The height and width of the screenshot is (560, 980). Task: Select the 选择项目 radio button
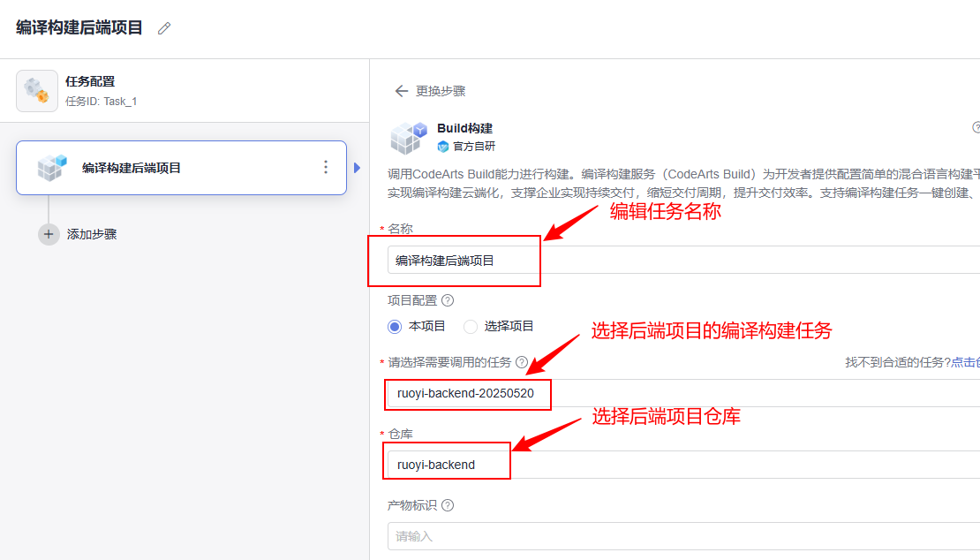[x=471, y=326]
